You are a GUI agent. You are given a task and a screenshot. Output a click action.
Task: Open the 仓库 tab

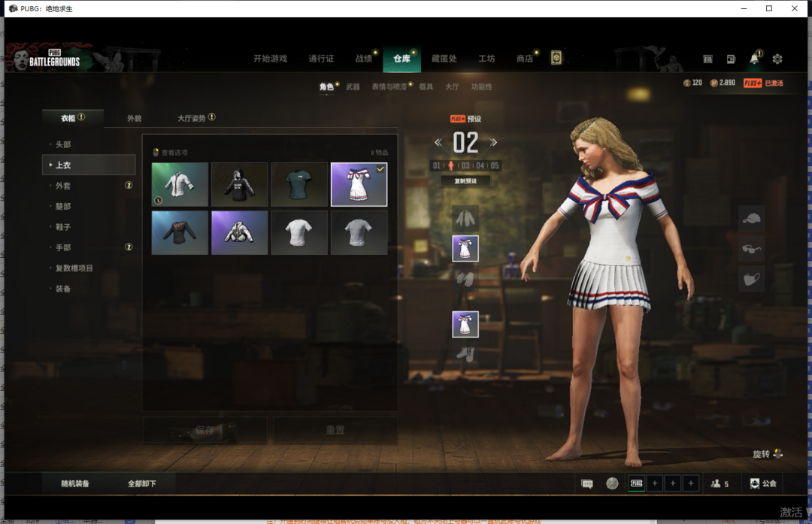coord(401,59)
